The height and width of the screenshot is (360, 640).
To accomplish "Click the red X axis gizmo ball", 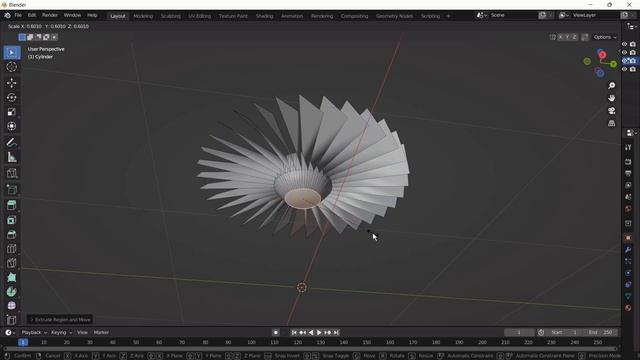I will (602, 55).
